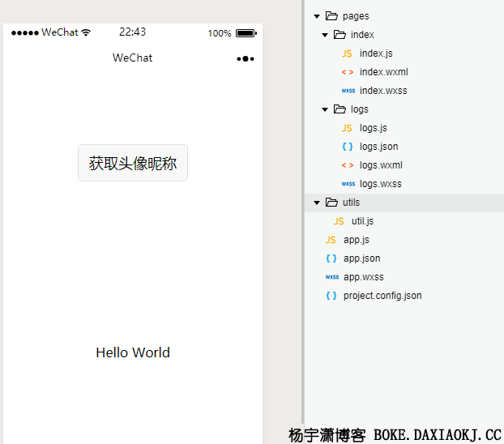Click the index folder icon
This screenshot has height=444, width=504.
coord(340,34)
